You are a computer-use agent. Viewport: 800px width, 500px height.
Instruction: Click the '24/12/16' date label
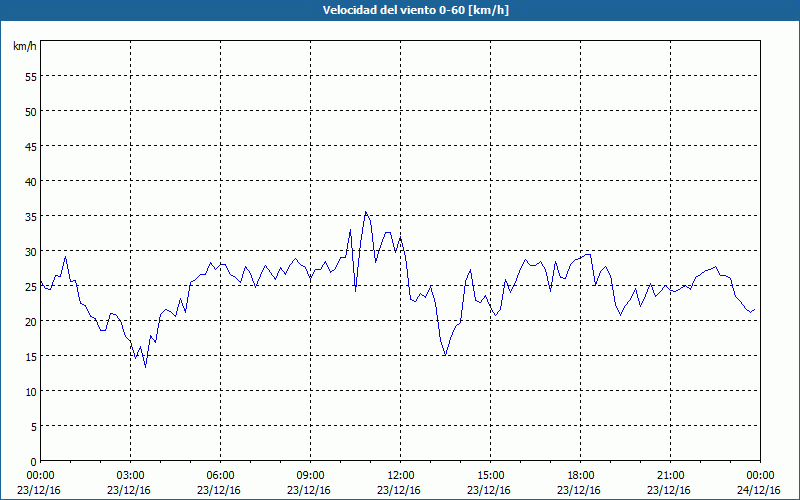point(759,490)
